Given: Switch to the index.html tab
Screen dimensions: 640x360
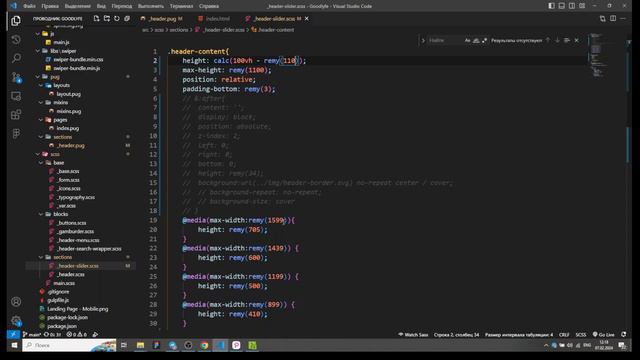Looking at the screenshot, I should (x=217, y=19).
